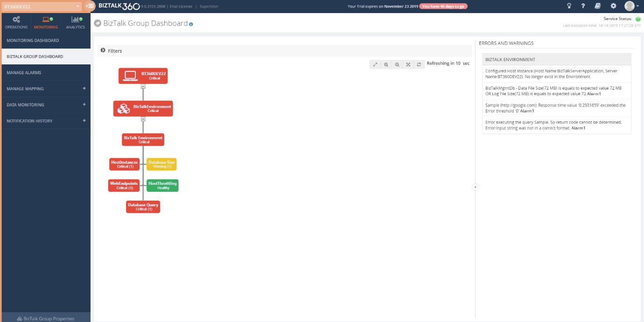Click the google.com response time error
This screenshot has height=322, width=644.
pos(557,108)
